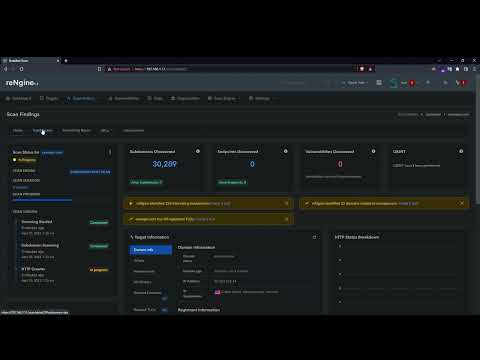Go to Dashboard in the navigation
Viewport: 480px width, 360px height.
pos(19,98)
